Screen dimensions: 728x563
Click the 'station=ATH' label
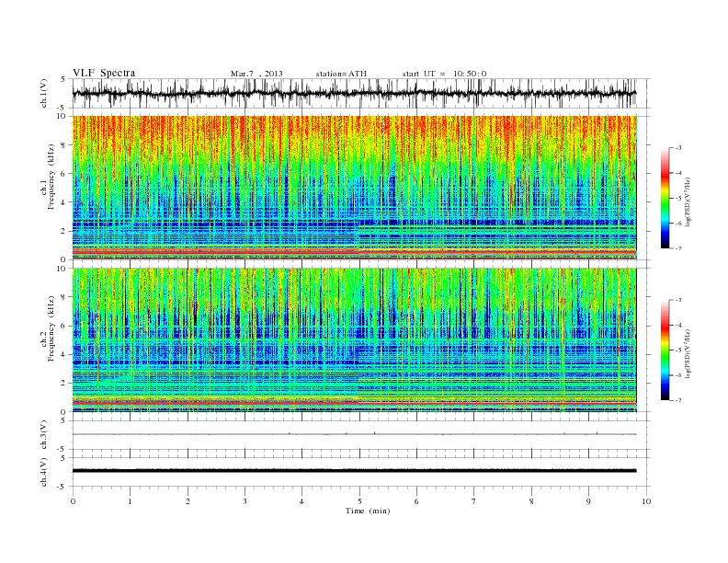(341, 74)
